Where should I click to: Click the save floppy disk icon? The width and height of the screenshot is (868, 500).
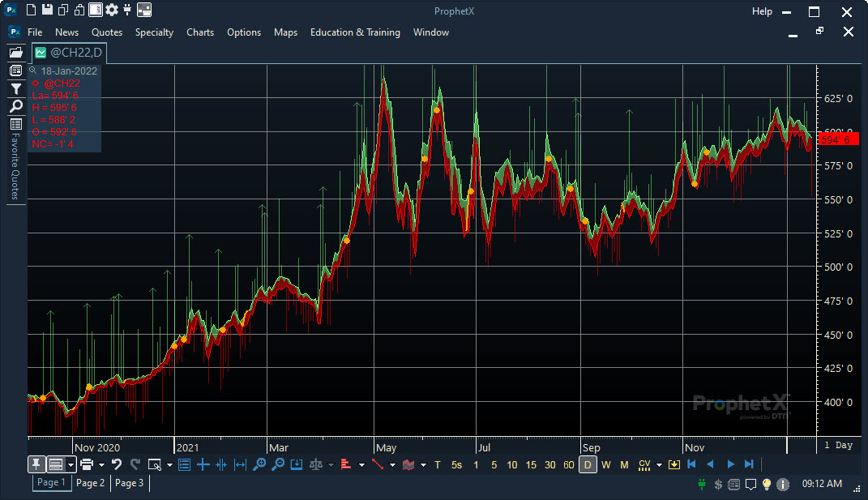point(48,10)
